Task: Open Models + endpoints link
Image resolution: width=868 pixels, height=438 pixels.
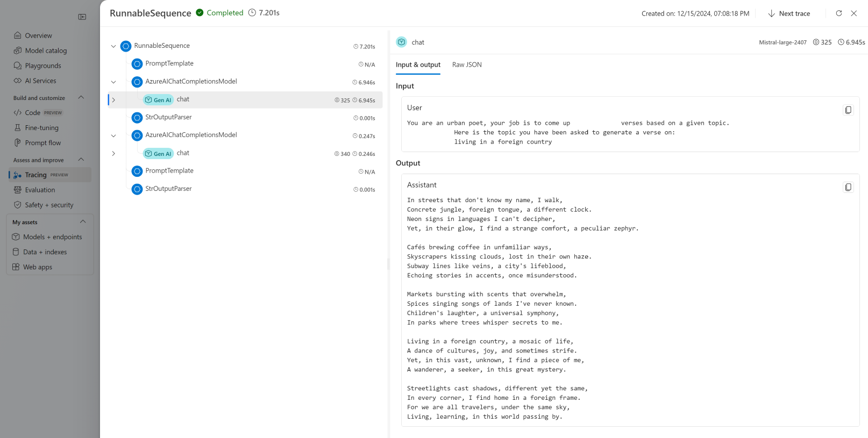Action: pos(52,237)
